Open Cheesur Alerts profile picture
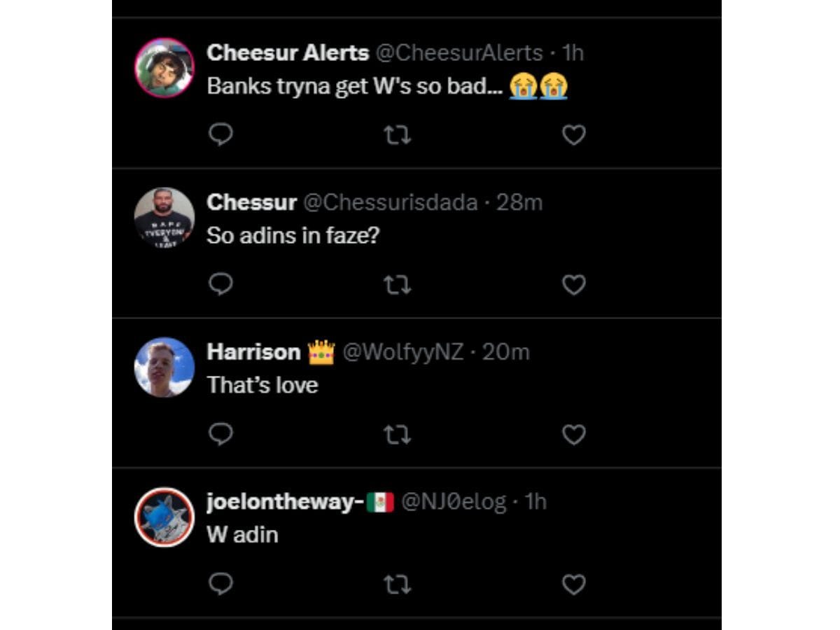This screenshot has width=840, height=630. pyautogui.click(x=164, y=67)
